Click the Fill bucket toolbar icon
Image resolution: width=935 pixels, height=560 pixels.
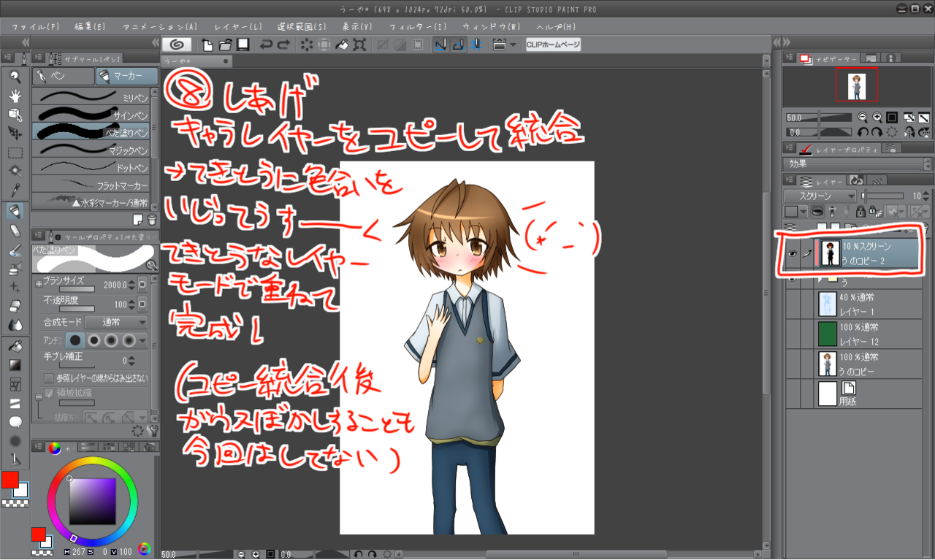point(342,45)
